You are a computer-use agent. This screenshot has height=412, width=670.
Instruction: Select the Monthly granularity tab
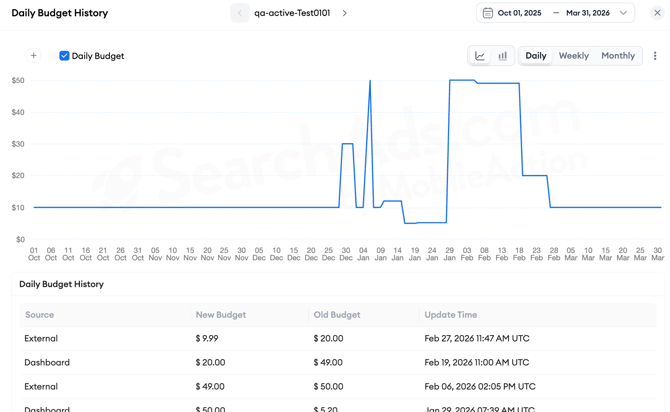pos(617,56)
